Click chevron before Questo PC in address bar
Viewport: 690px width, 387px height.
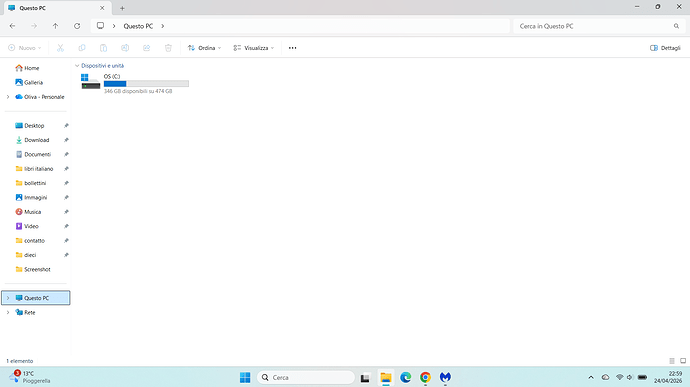tap(114, 26)
